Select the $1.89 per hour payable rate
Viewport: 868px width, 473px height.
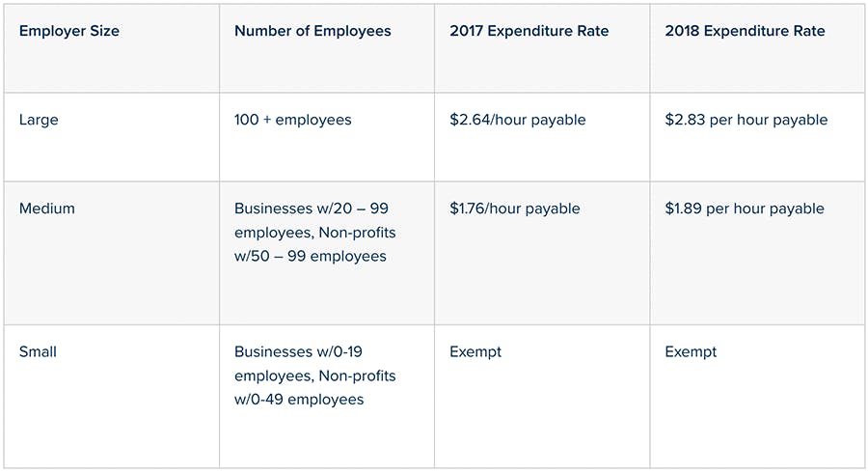click(x=745, y=209)
